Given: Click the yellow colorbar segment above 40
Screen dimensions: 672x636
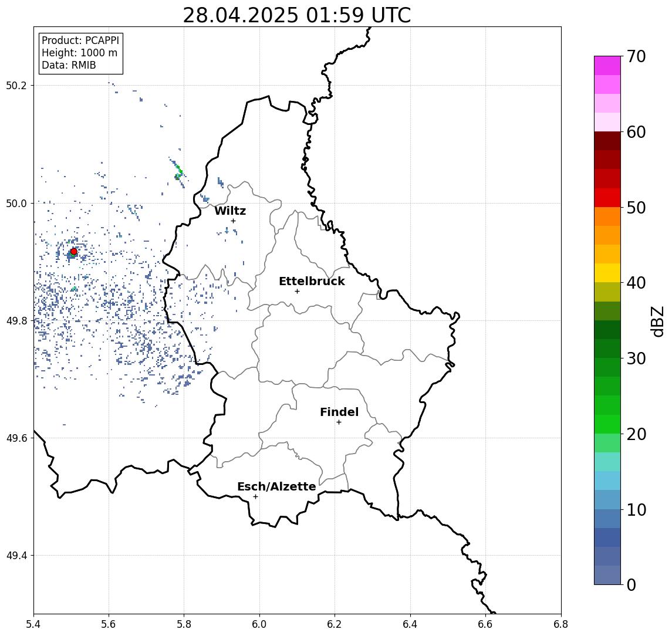Looking at the screenshot, I should click(607, 273).
